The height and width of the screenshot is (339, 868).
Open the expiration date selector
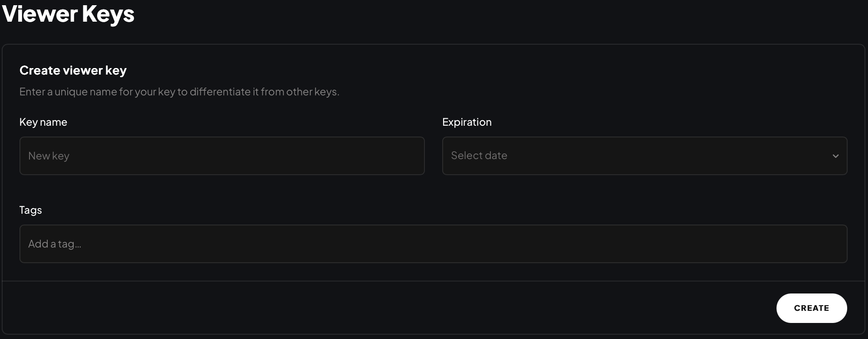(644, 156)
